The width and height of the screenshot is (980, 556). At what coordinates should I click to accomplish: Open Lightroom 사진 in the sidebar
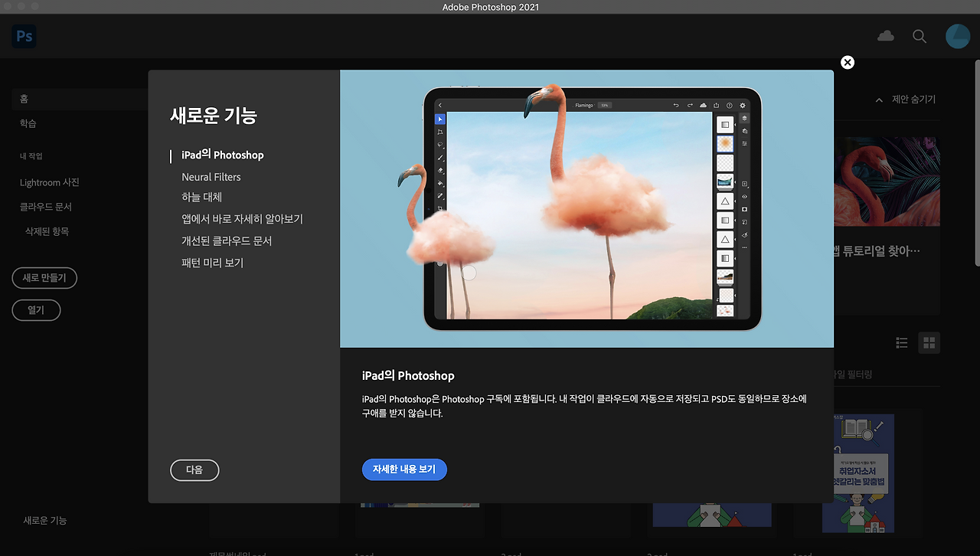pyautogui.click(x=50, y=182)
